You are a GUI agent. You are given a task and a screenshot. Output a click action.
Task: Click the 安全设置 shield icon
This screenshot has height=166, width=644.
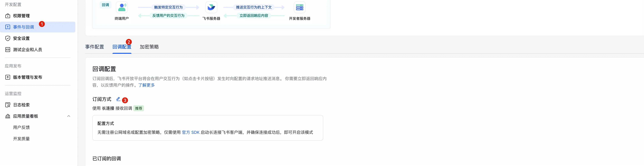click(8, 38)
